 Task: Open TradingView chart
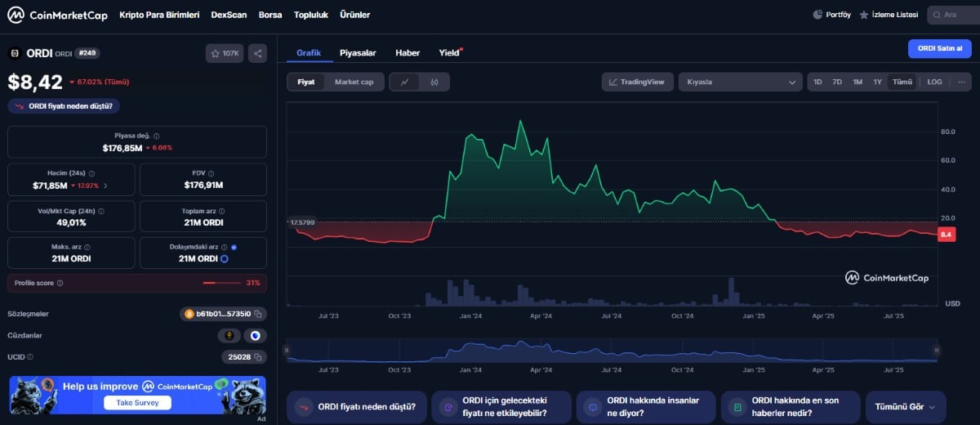click(638, 82)
